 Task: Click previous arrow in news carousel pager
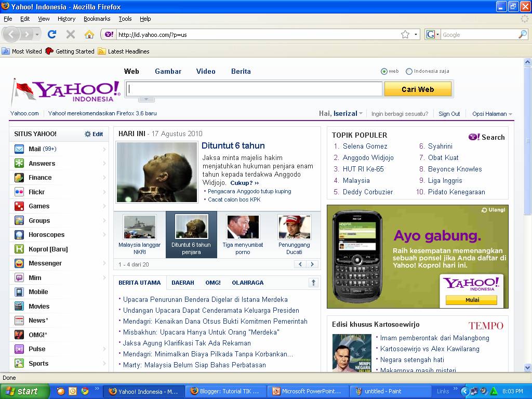point(300,264)
